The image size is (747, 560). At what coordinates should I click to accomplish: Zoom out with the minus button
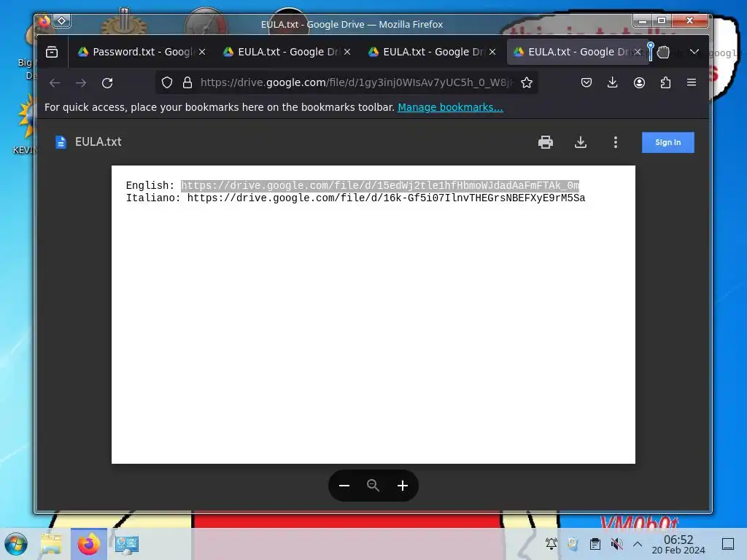tap(344, 486)
